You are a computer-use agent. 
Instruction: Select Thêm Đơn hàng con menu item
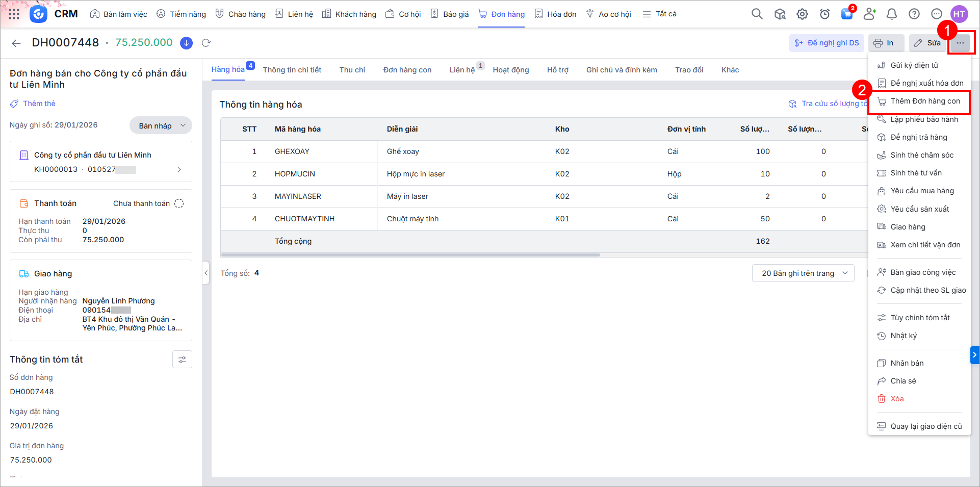tap(924, 101)
